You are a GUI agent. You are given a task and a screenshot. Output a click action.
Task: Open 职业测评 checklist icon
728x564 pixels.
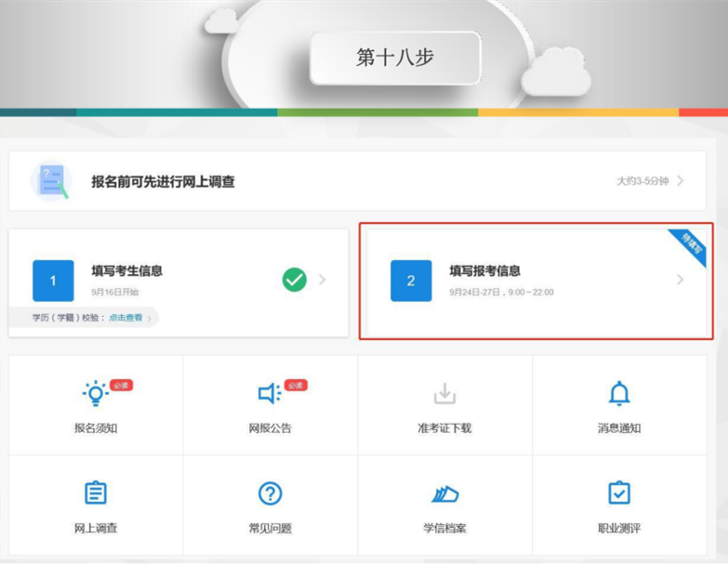coord(619,493)
